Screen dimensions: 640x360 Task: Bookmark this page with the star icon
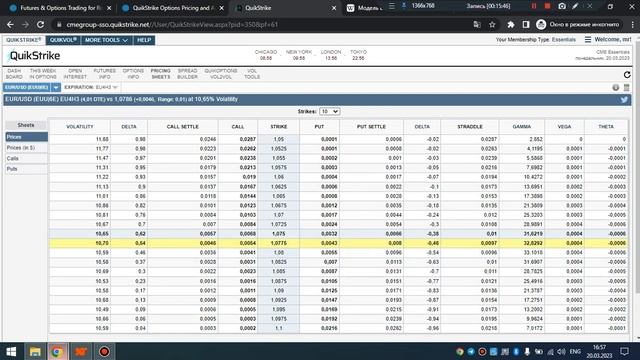pos(492,24)
